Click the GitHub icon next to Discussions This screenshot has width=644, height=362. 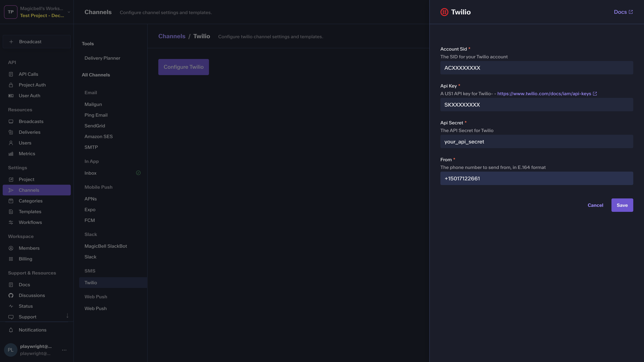point(11,295)
